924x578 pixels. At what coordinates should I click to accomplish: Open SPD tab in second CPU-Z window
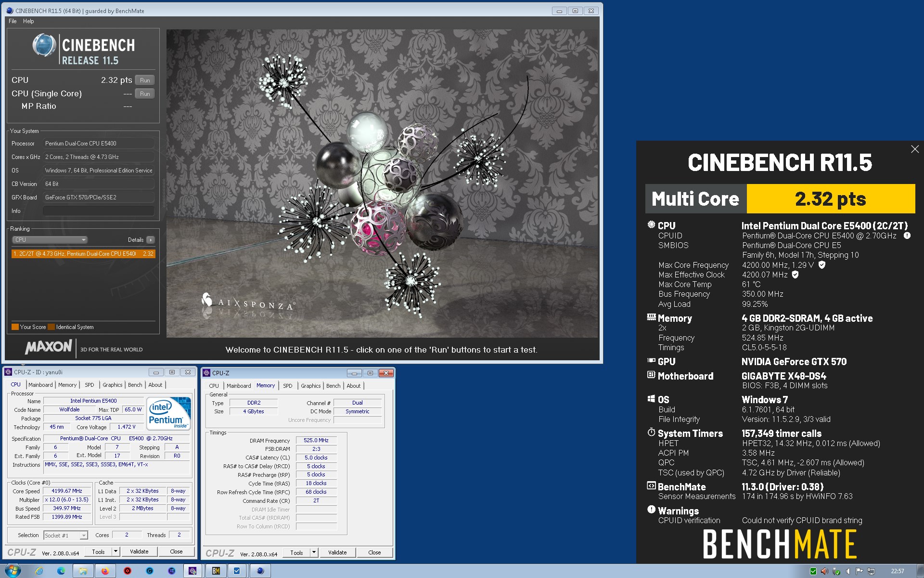(x=288, y=386)
